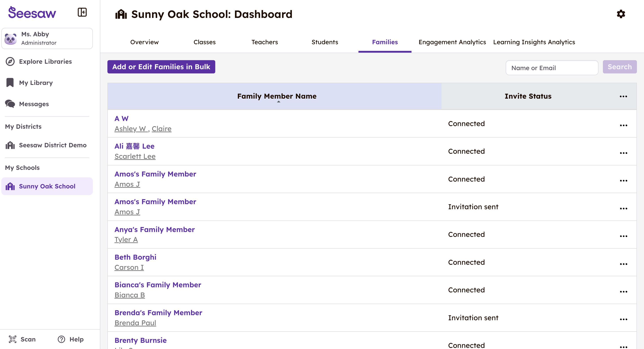Open Messages chat bubble icon
The height and width of the screenshot is (349, 644).
click(10, 104)
